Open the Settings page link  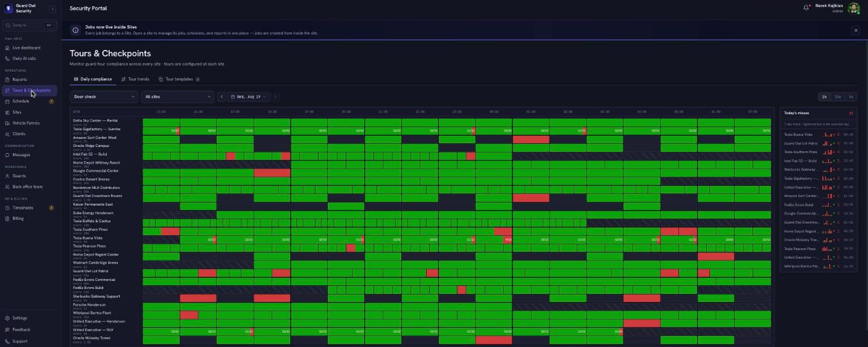[30, 318]
